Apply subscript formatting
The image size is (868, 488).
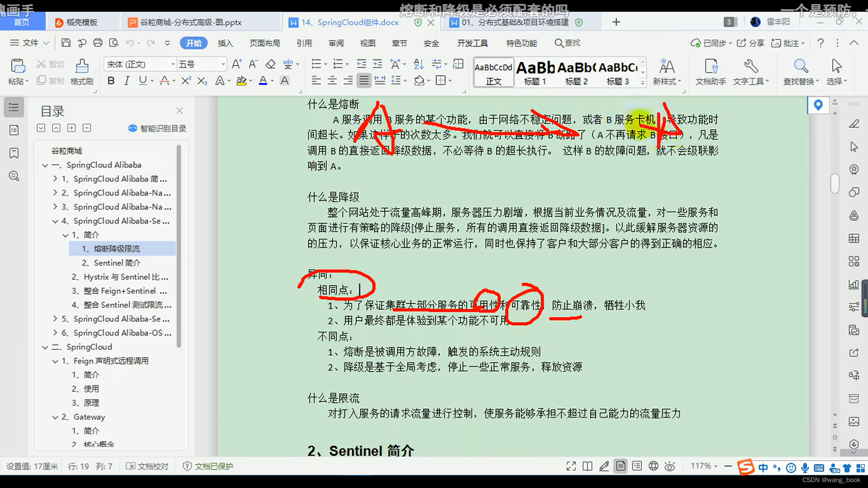(x=202, y=81)
